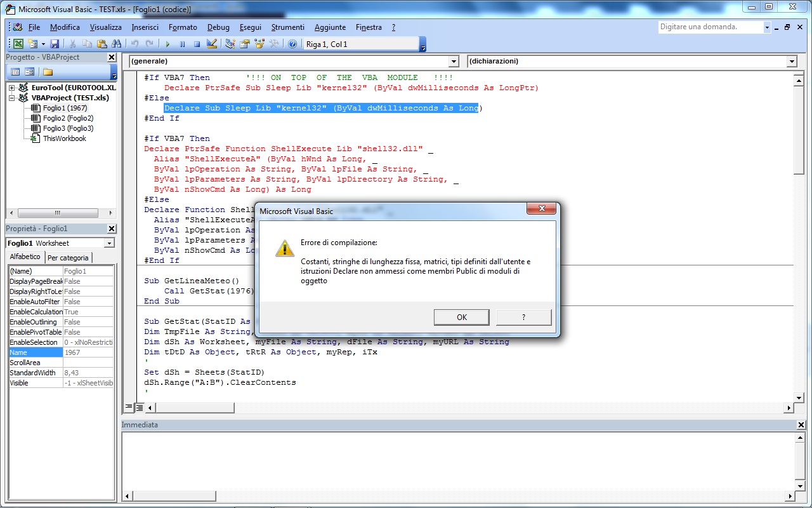Click the ? help button in error dialog

pyautogui.click(x=523, y=317)
